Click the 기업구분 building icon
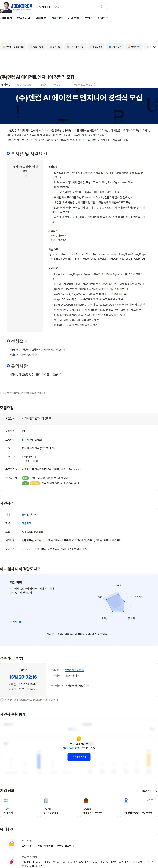Viewport: 158px width, 868px height. (46, 801)
